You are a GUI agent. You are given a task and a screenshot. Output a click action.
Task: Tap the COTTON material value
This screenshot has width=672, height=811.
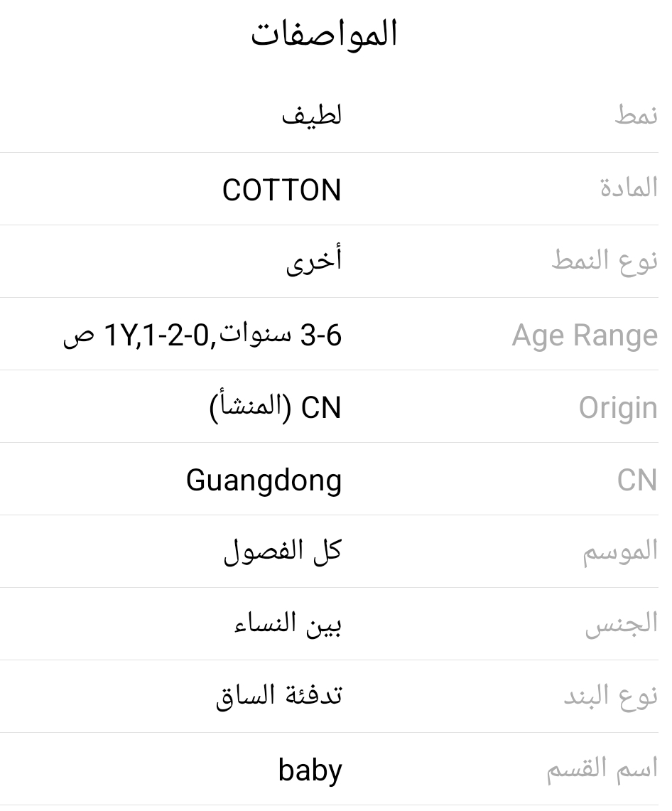point(282,190)
